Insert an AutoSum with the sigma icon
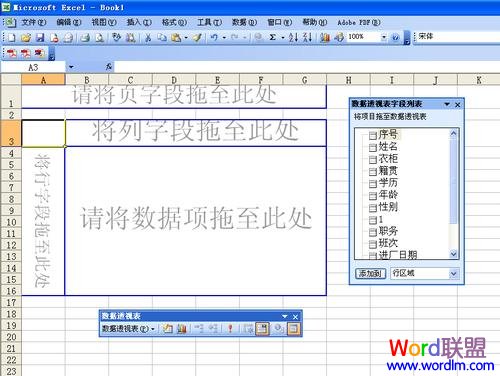500x376 pixels. [x=272, y=37]
